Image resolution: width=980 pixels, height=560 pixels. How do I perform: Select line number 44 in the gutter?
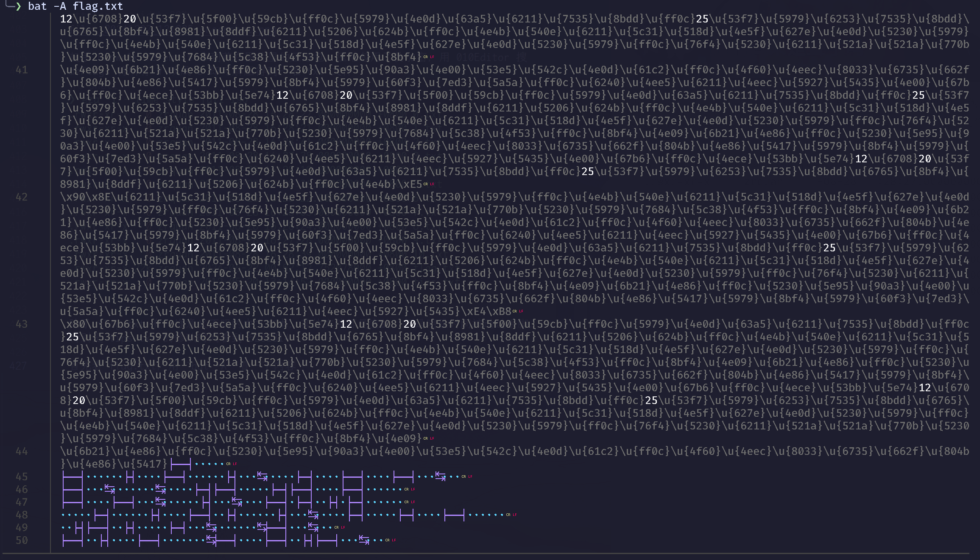pos(22,451)
